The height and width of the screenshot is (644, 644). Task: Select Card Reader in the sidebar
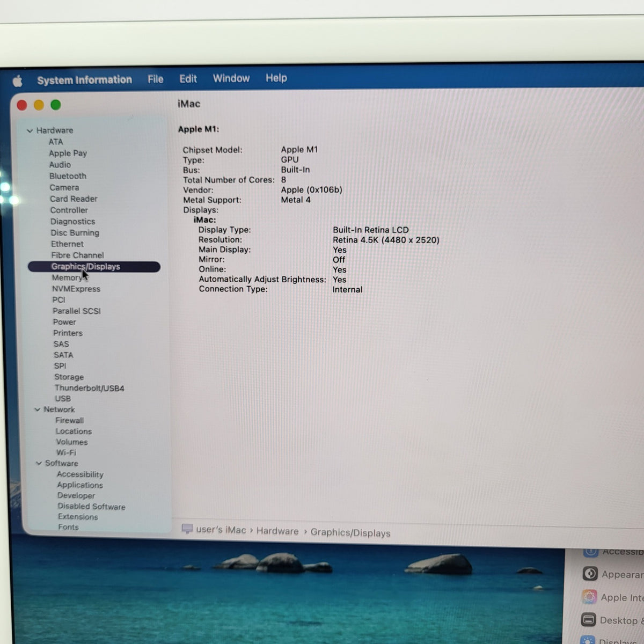click(74, 199)
